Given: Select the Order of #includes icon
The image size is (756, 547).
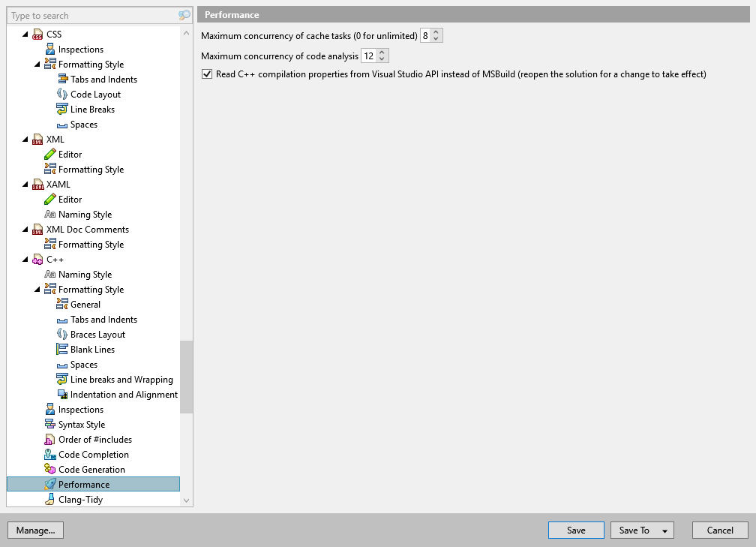Looking at the screenshot, I should pos(49,439).
